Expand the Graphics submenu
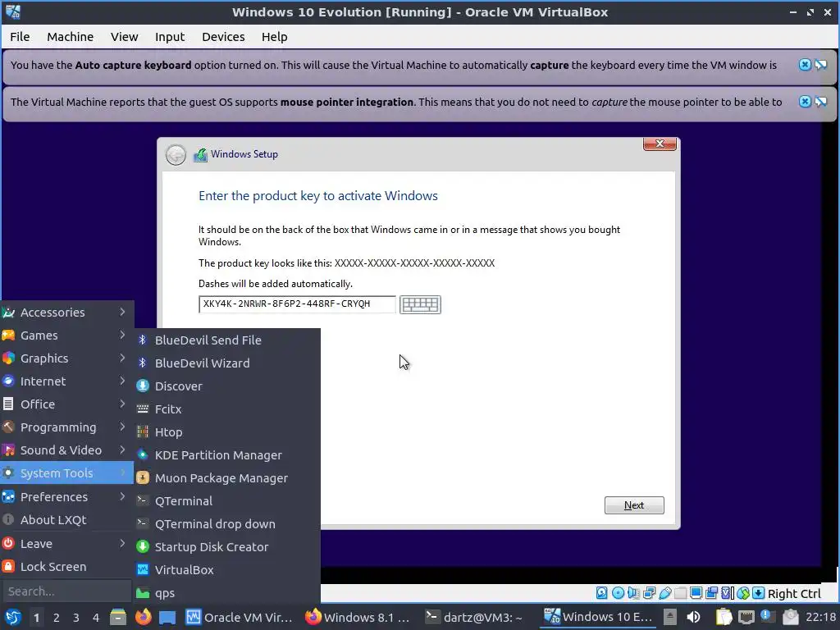 click(66, 358)
